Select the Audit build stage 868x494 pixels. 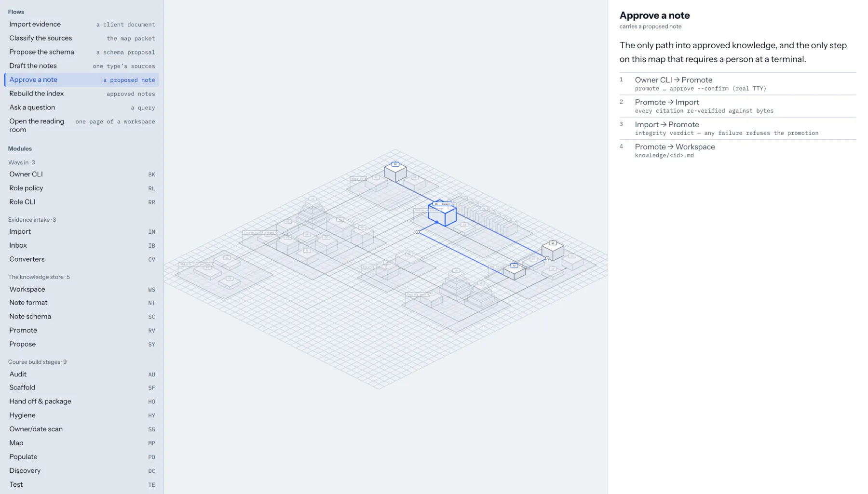tap(81, 374)
